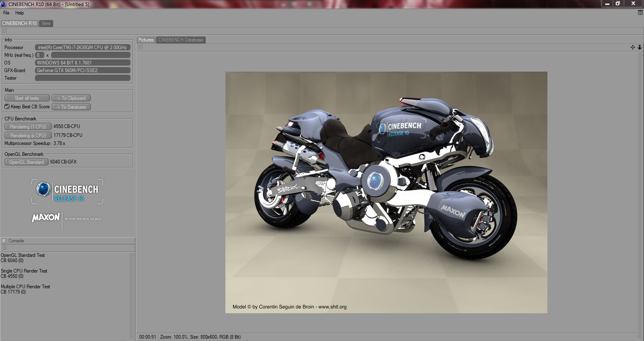Screen dimensions: 644x341
Task: Copy results with To Clipboard button
Action: click(x=71, y=98)
